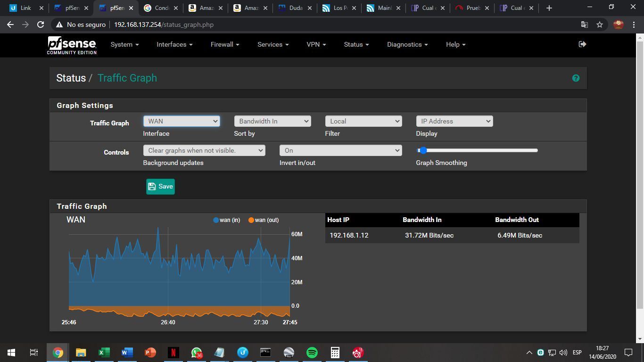
Task: Open the Filter dropdown showing Local
Action: (363, 121)
